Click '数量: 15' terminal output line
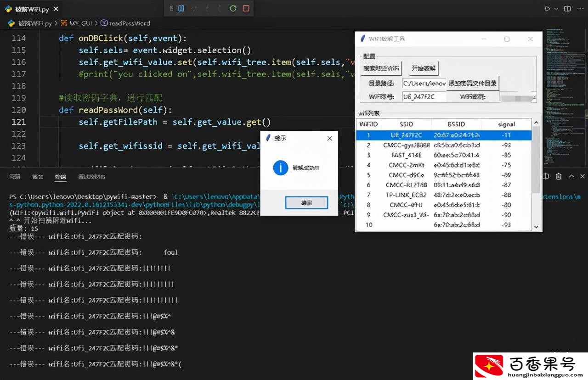This screenshot has width=588, height=380. tap(24, 228)
